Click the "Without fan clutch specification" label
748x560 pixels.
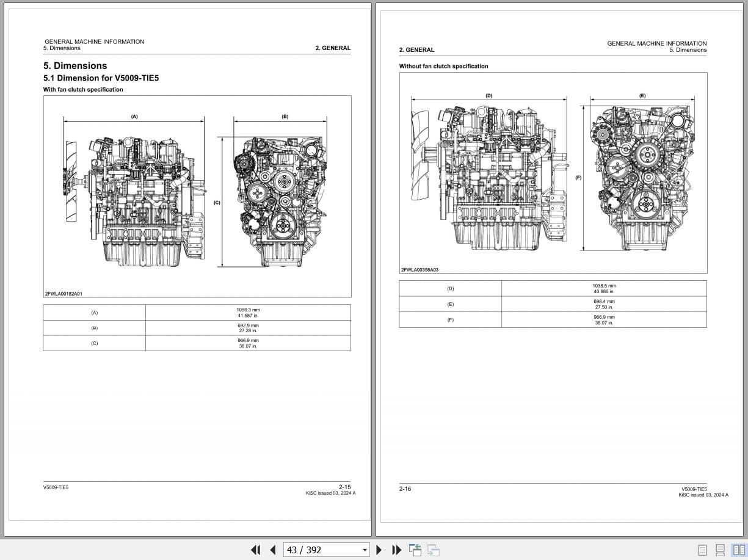click(x=444, y=66)
